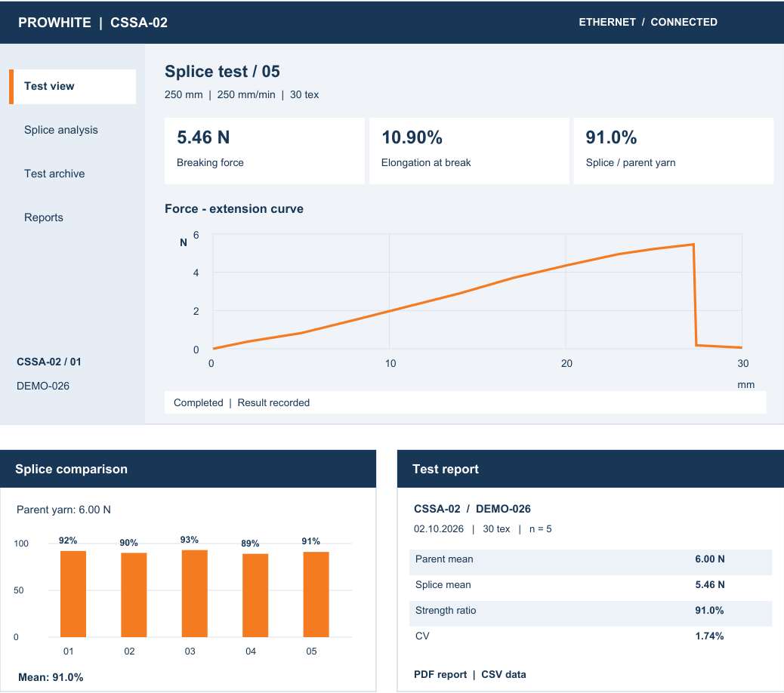Click the Completed status text
This screenshot has width=784, height=693.
pyautogui.click(x=199, y=402)
